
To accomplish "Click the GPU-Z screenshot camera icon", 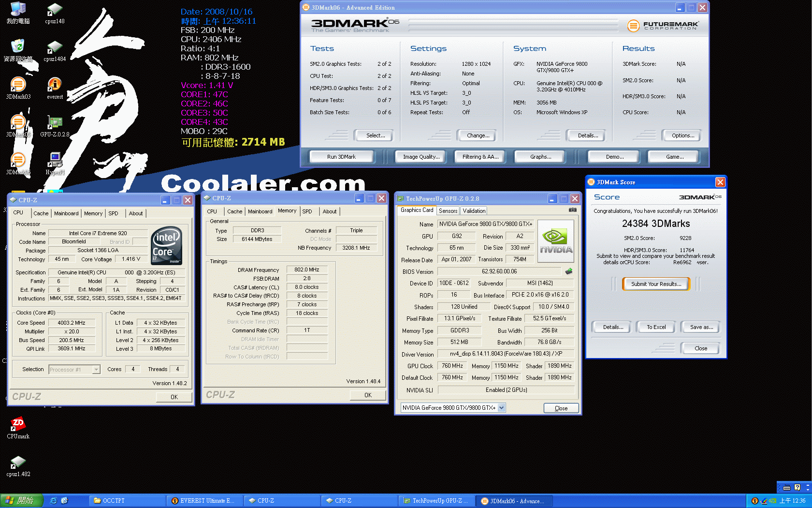I will coord(572,210).
